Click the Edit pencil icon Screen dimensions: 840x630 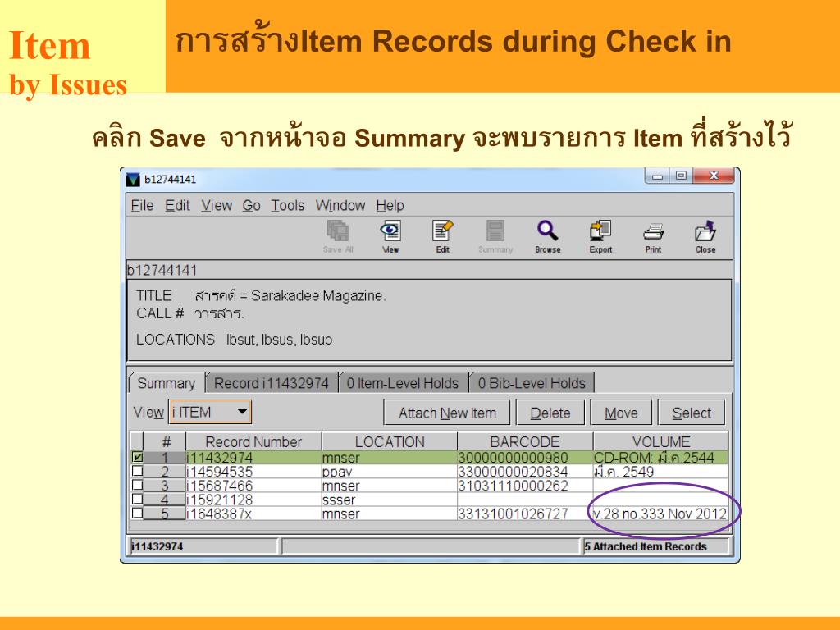(x=442, y=236)
